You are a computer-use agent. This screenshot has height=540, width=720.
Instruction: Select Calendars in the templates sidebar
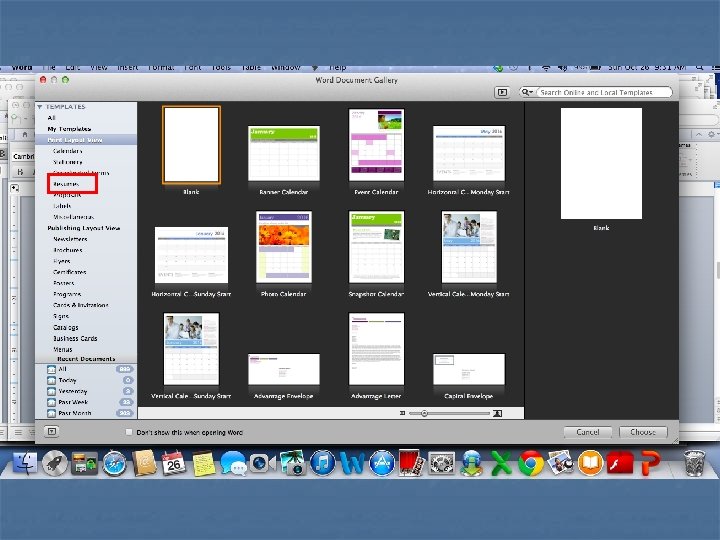(68, 151)
